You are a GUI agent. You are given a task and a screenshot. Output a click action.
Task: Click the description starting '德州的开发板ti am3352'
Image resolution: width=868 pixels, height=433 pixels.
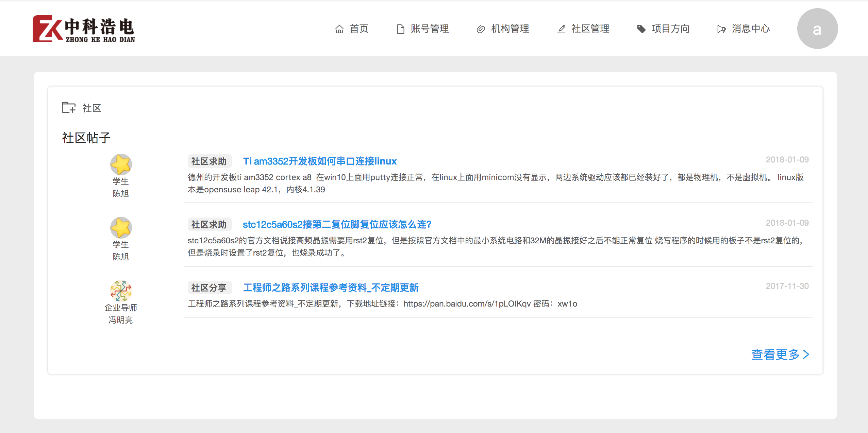(496, 183)
